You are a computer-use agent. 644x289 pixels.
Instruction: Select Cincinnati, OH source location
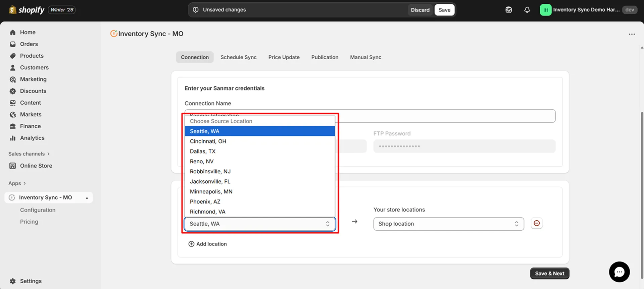click(x=260, y=141)
